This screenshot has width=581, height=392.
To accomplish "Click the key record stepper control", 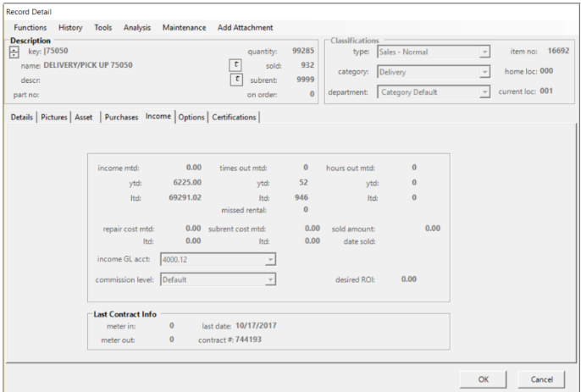I will pos(14,52).
